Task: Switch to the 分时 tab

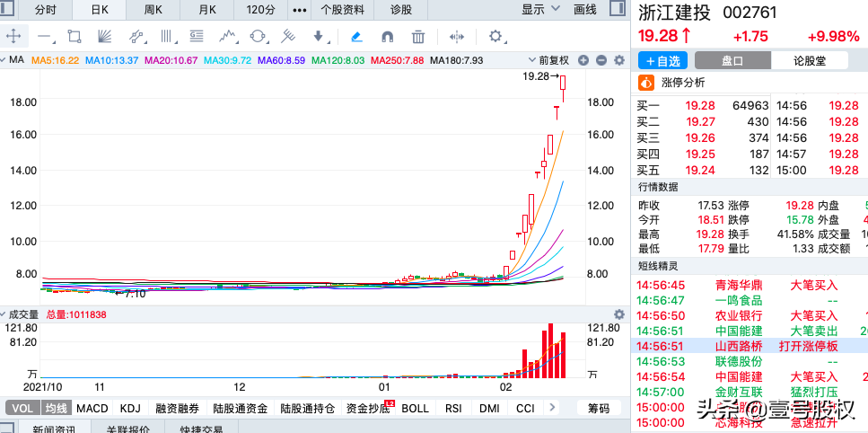Action: coord(46,9)
